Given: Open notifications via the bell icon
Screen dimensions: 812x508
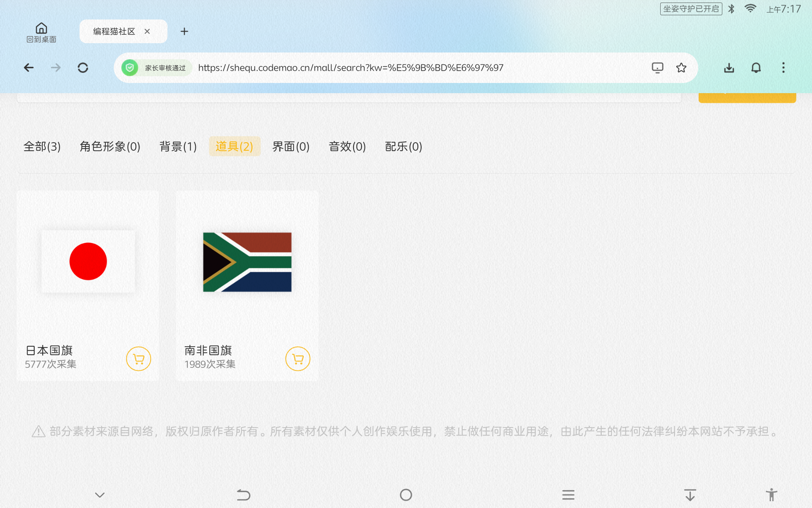Looking at the screenshot, I should pos(756,68).
